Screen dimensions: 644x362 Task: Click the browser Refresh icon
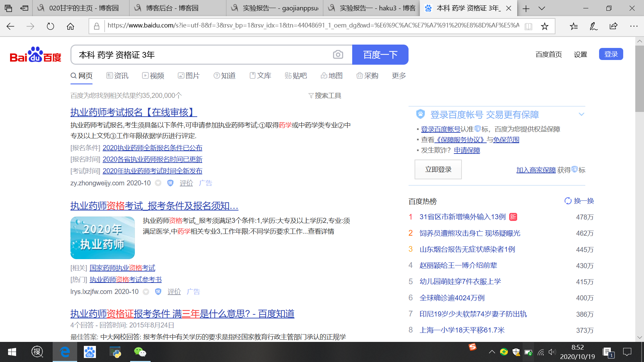click(50, 26)
